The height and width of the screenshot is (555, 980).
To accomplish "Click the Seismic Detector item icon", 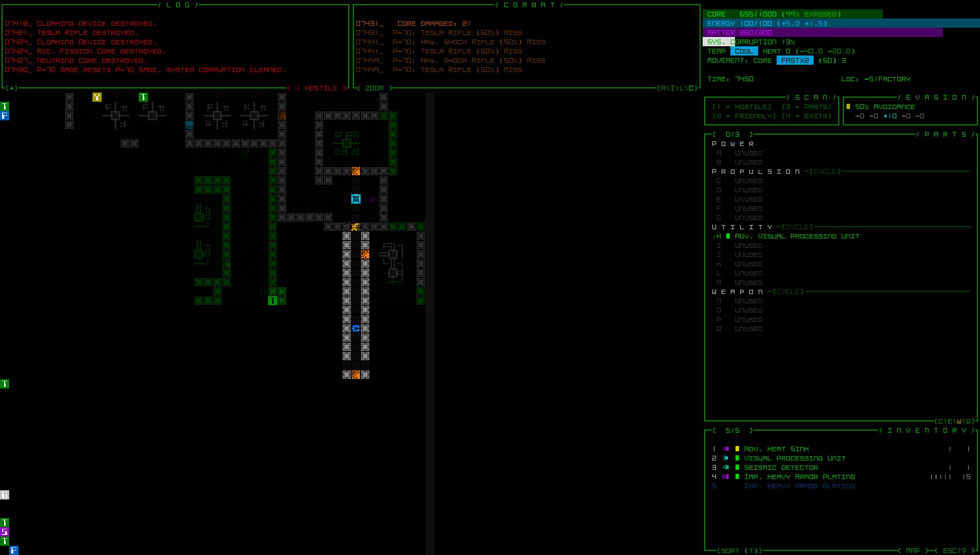I will 726,467.
